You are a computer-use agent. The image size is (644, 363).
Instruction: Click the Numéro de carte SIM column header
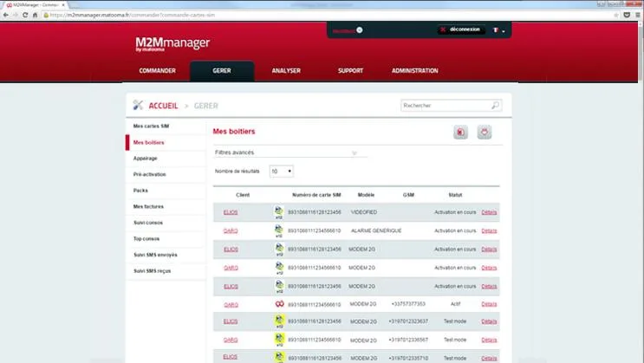(316, 195)
